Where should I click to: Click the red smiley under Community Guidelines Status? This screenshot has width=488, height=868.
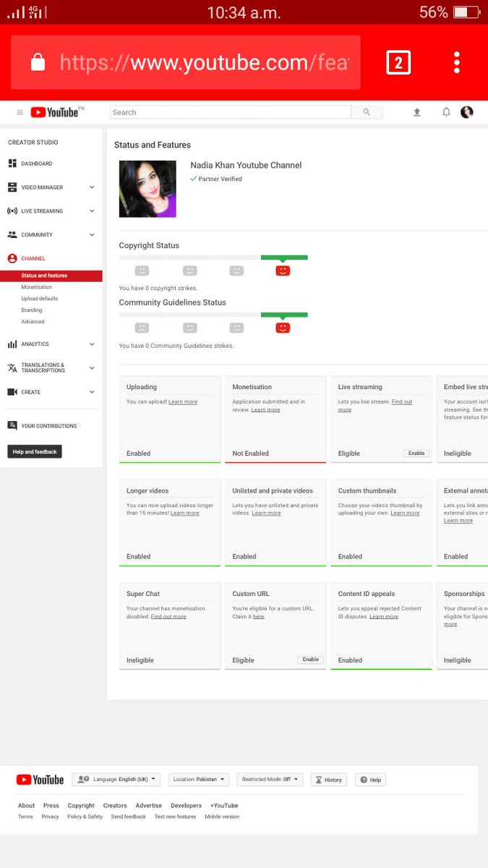coord(283,328)
